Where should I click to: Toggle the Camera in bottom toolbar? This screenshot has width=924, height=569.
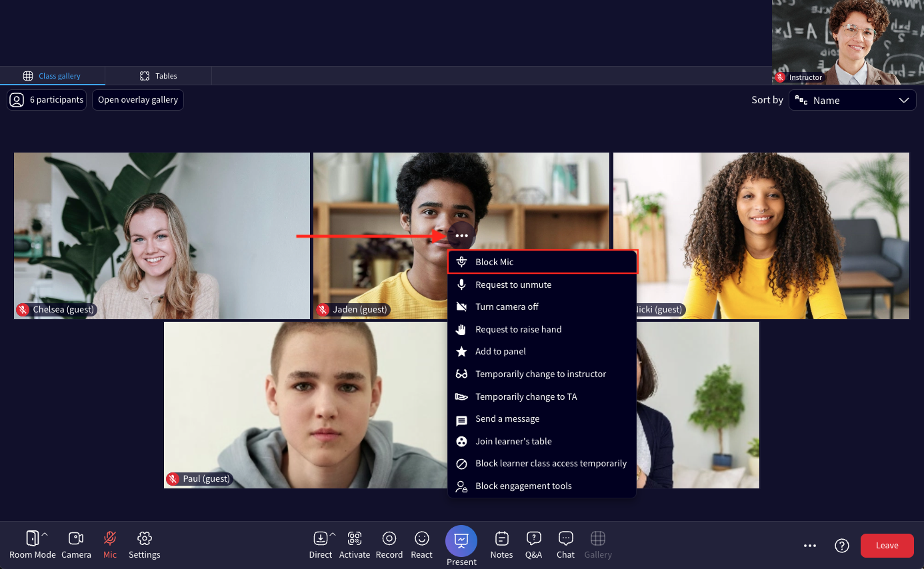76,544
